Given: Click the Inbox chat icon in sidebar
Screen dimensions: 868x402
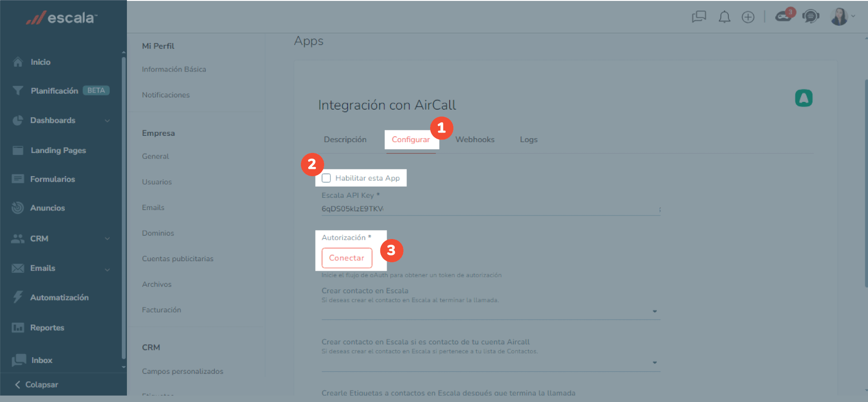Looking at the screenshot, I should [x=19, y=360].
